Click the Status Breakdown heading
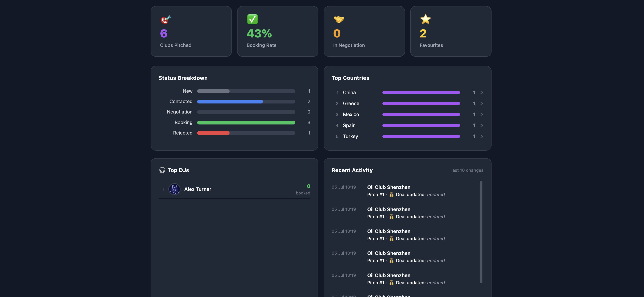This screenshot has width=644, height=297. pos(183,78)
